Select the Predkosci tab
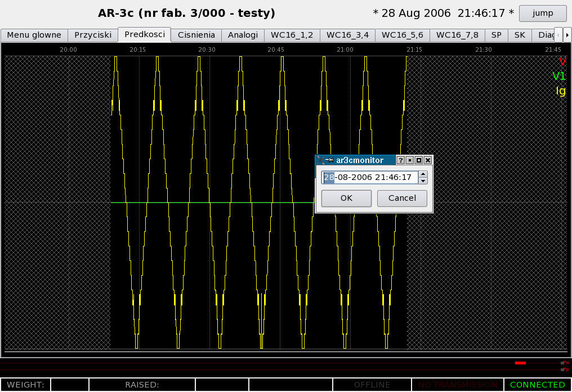The image size is (572, 392). pos(145,34)
